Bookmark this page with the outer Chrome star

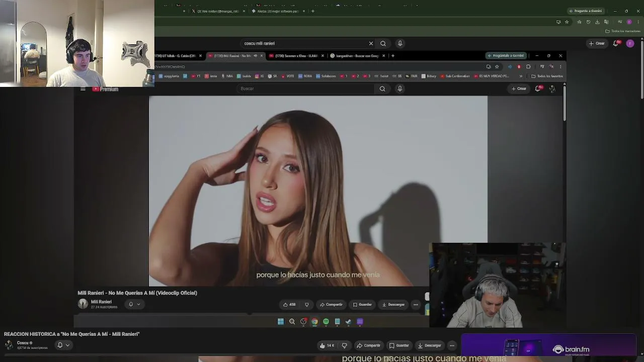tap(567, 22)
